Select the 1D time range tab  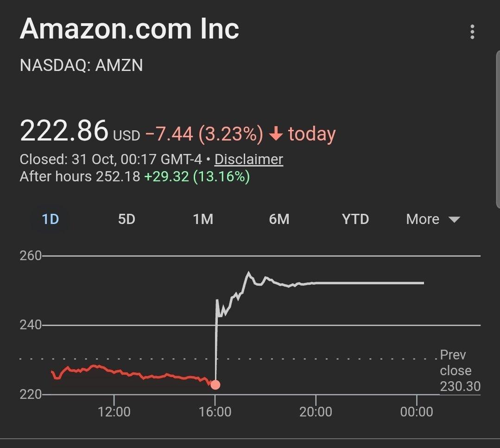pyautogui.click(x=50, y=219)
